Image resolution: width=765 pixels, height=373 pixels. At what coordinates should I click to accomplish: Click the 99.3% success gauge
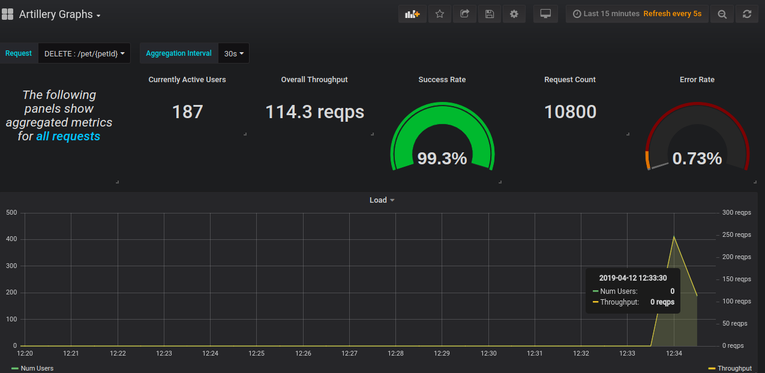point(442,137)
